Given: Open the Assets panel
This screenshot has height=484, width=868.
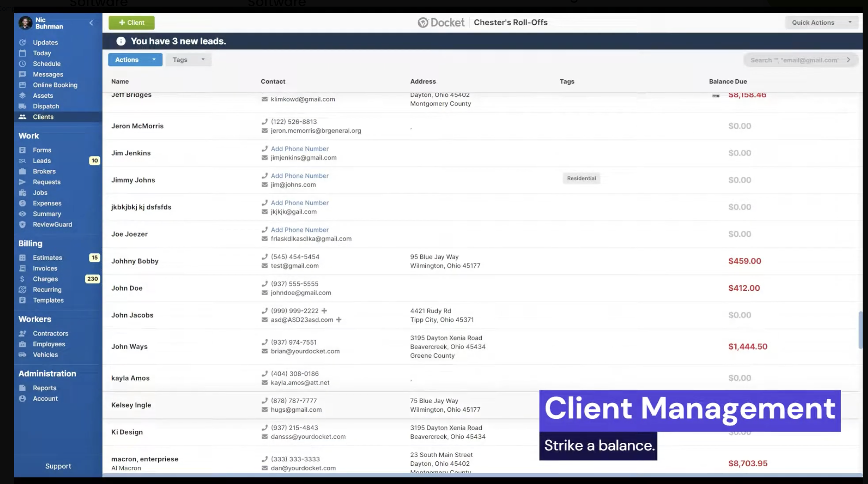Looking at the screenshot, I should pos(42,95).
